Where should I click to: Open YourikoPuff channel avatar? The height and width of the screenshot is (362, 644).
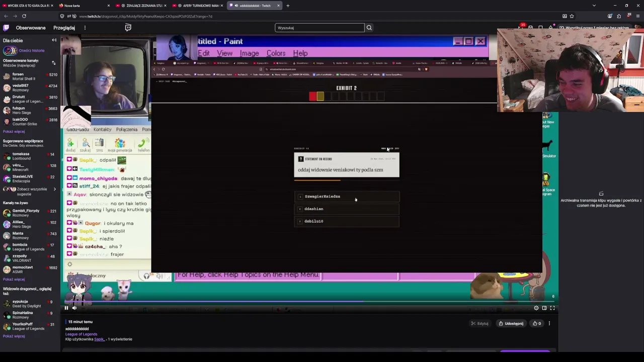[x=7, y=326]
